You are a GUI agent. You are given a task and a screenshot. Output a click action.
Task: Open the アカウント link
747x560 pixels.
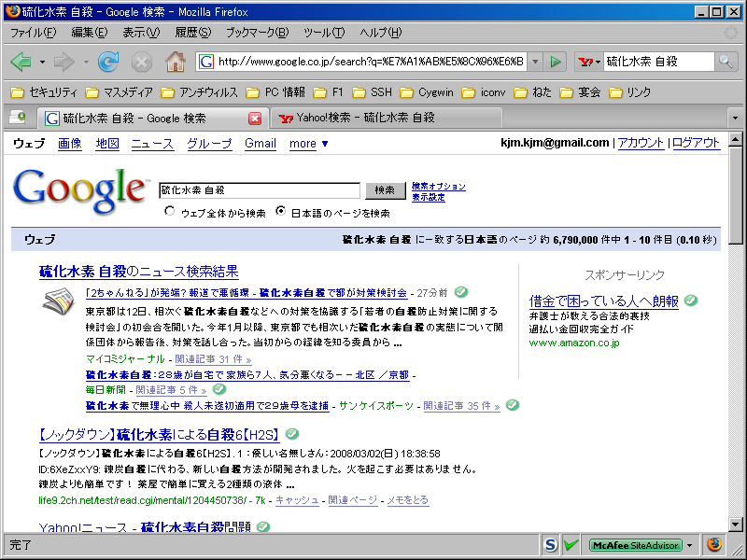(x=641, y=143)
